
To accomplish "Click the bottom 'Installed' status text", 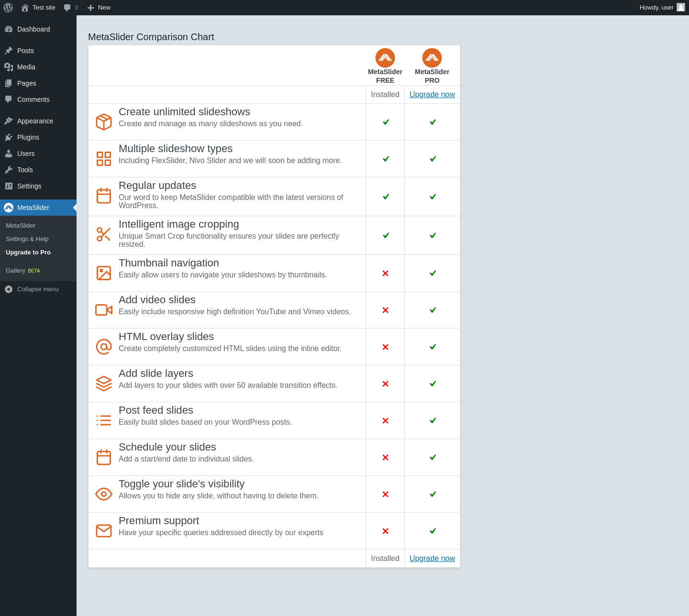I will [x=385, y=559].
